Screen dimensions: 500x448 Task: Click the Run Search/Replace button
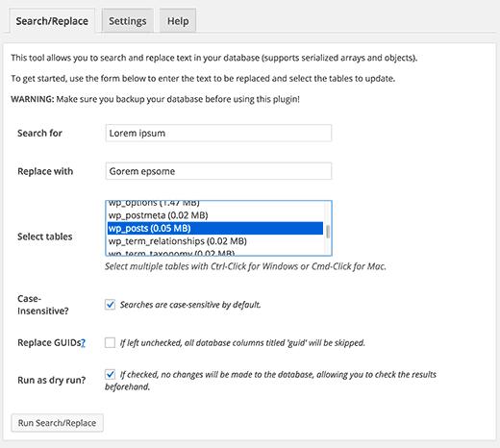click(57, 423)
